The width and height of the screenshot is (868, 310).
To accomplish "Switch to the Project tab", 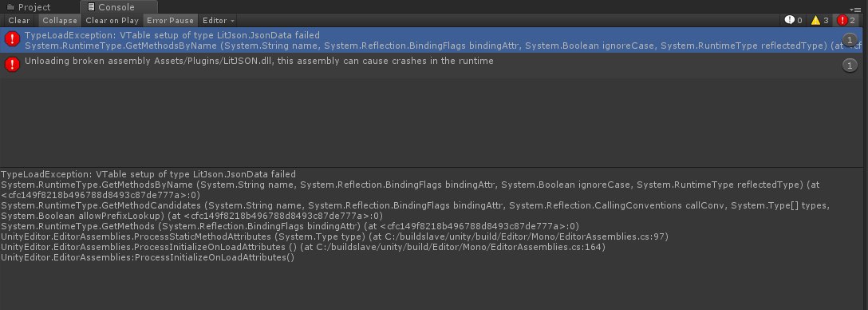I will click(28, 7).
